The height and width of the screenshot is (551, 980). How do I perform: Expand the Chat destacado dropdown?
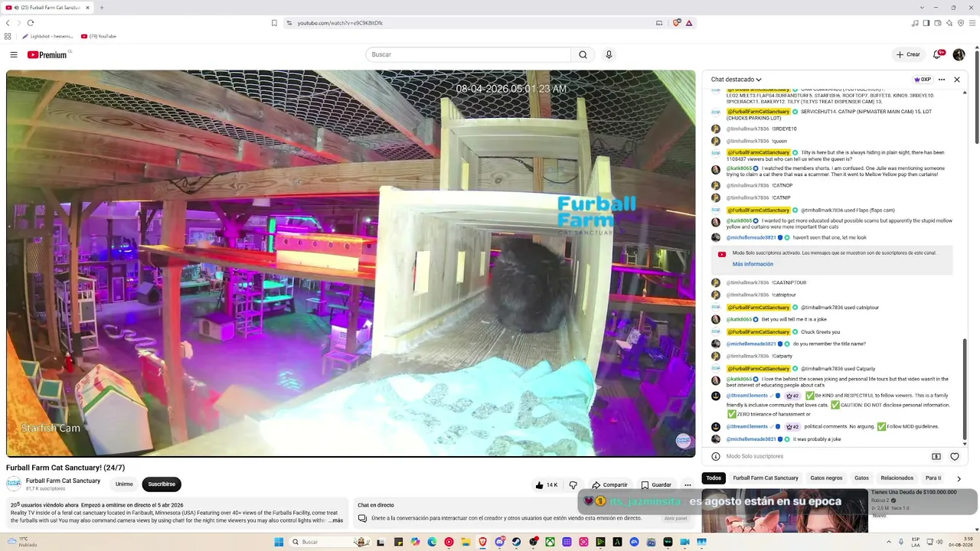tap(736, 80)
